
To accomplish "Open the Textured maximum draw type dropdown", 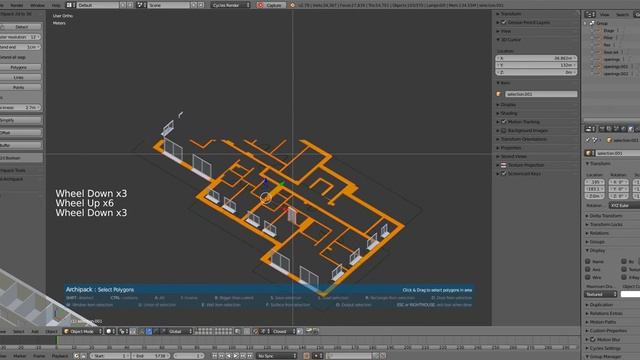I will [x=600, y=294].
